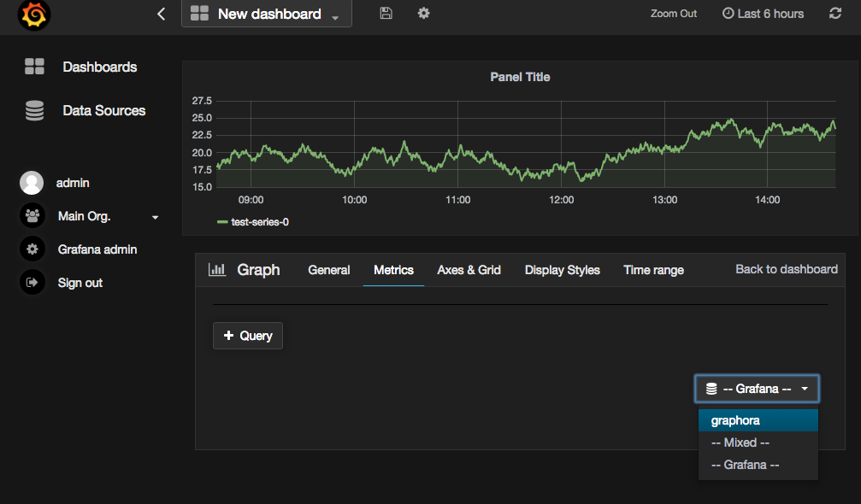Click the database icon in datasource selector
Viewport: 861px width, 504px height.
click(711, 389)
